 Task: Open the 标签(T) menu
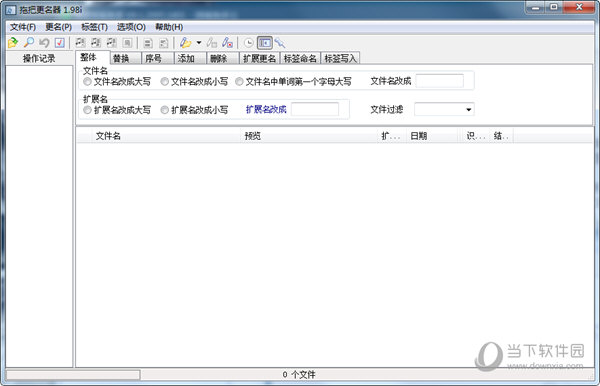click(x=94, y=27)
